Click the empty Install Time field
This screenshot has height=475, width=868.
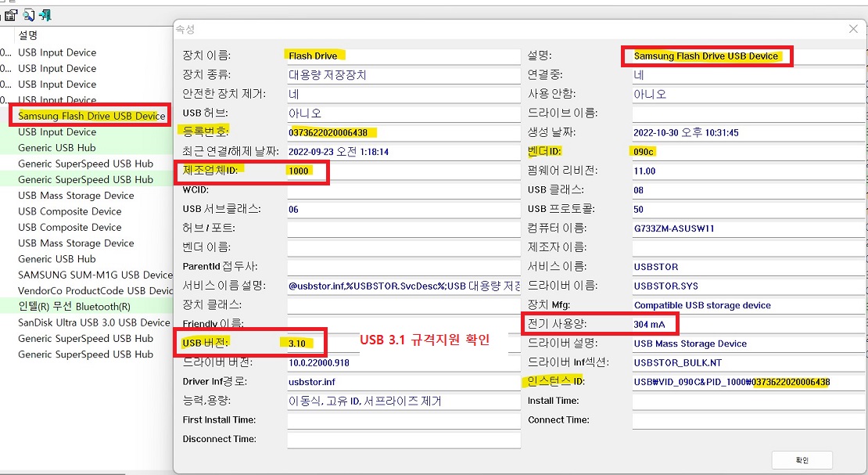748,401
